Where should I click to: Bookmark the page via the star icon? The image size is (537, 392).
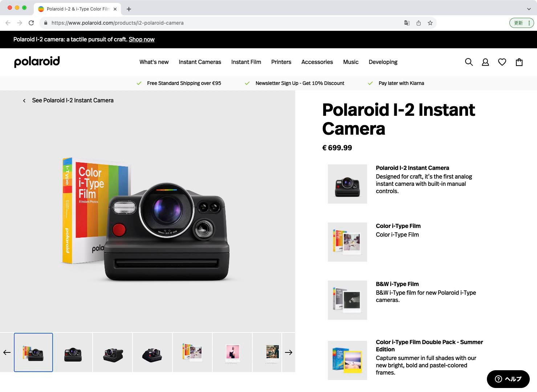[430, 23]
